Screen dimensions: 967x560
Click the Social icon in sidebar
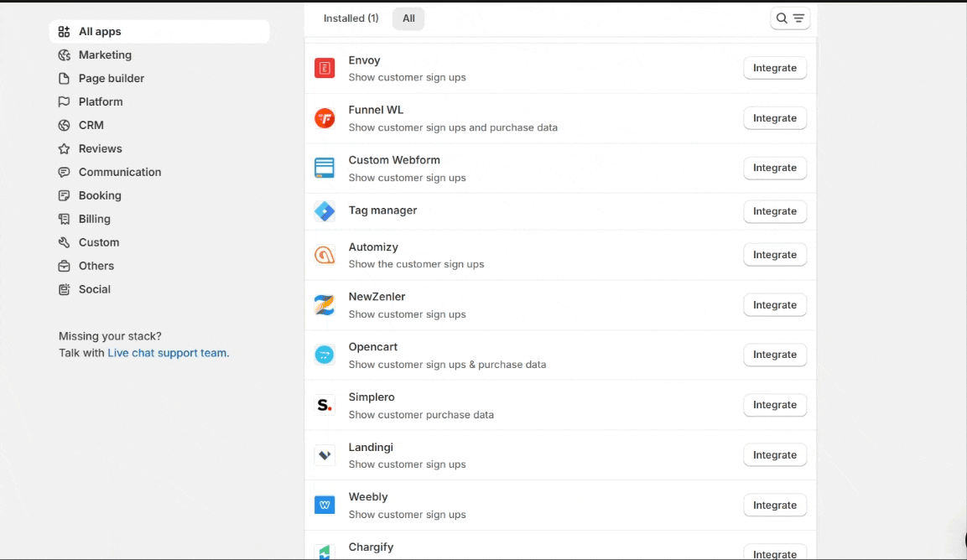pyautogui.click(x=64, y=289)
